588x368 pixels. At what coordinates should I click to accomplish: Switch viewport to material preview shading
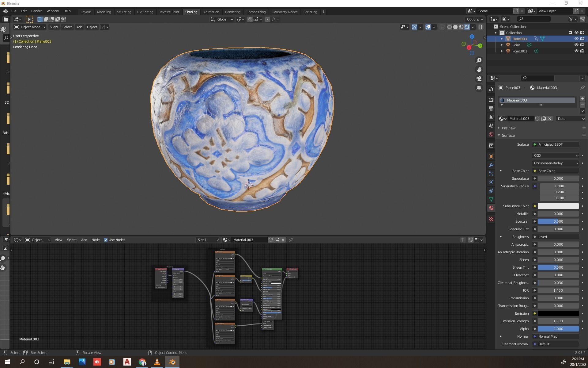(461, 27)
